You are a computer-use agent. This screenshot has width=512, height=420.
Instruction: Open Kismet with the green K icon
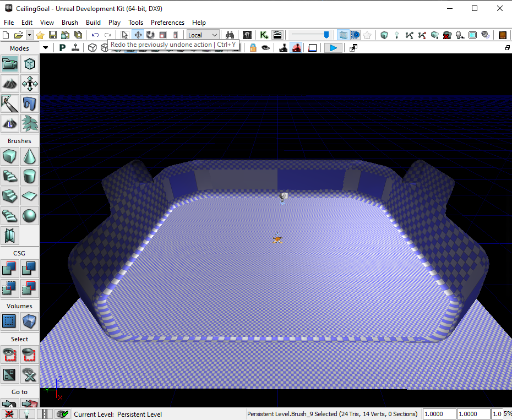click(x=263, y=35)
